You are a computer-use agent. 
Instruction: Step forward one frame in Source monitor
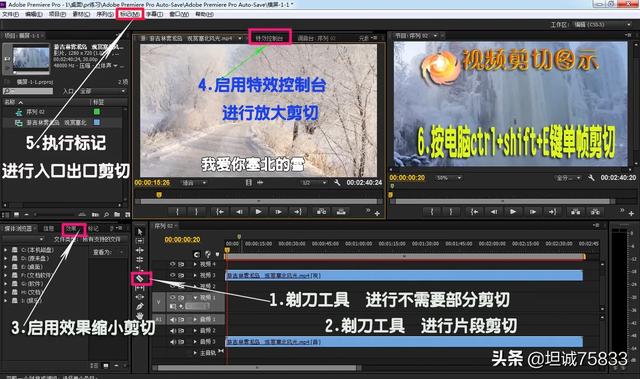click(278, 212)
